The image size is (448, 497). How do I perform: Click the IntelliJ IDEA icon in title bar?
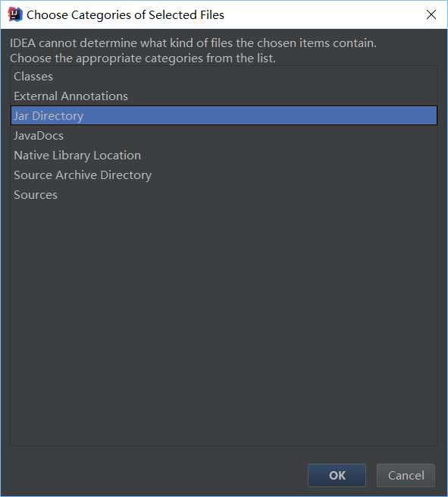(15, 14)
